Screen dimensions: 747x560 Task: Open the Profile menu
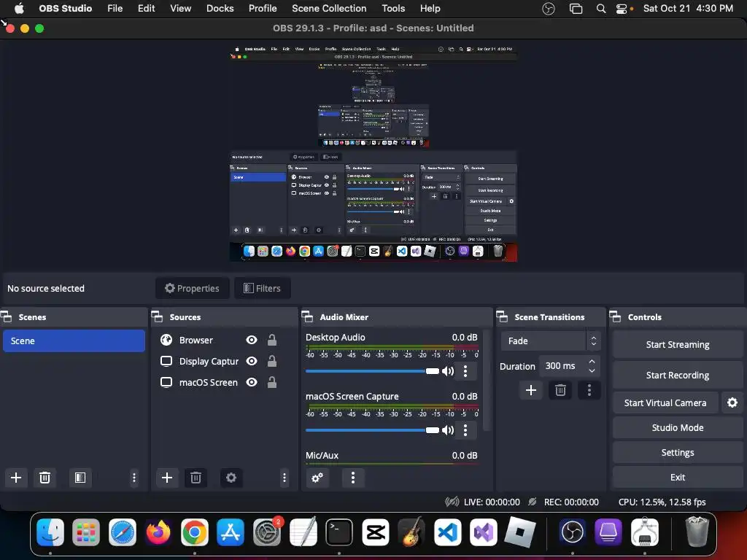263,9
